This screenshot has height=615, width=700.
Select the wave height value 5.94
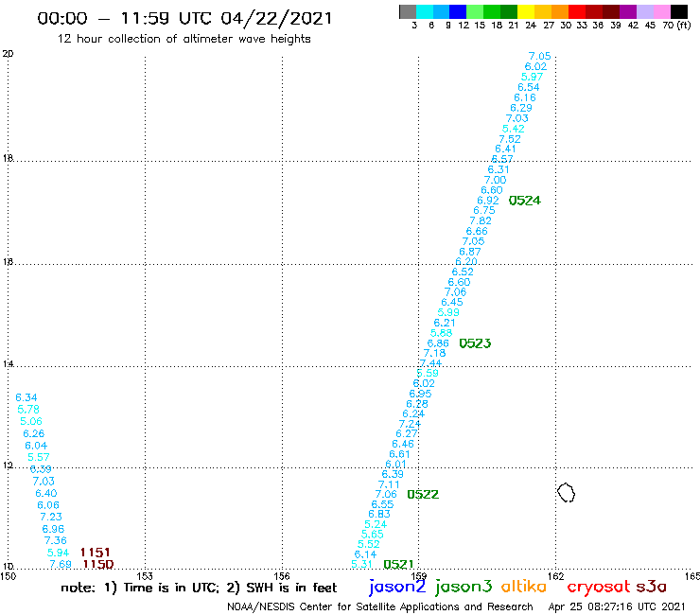(x=58, y=553)
